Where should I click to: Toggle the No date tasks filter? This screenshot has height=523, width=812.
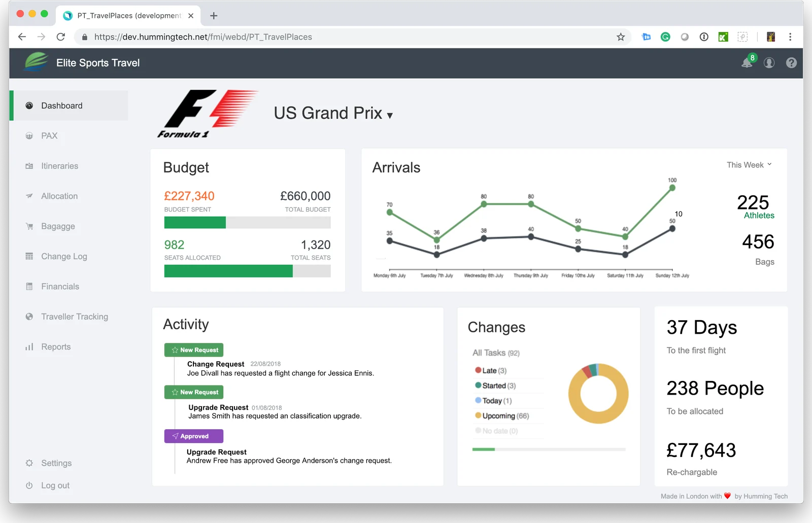pos(496,431)
